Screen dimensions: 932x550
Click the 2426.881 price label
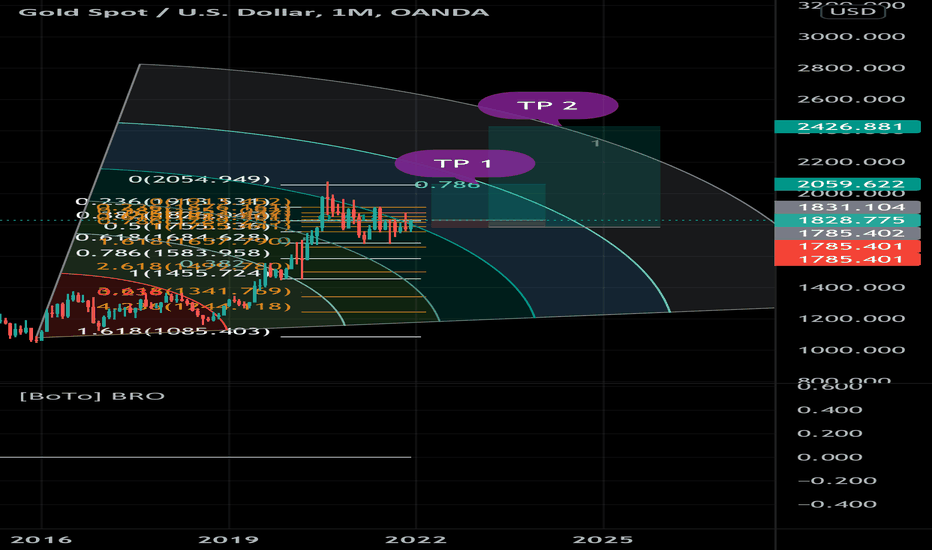(x=848, y=127)
